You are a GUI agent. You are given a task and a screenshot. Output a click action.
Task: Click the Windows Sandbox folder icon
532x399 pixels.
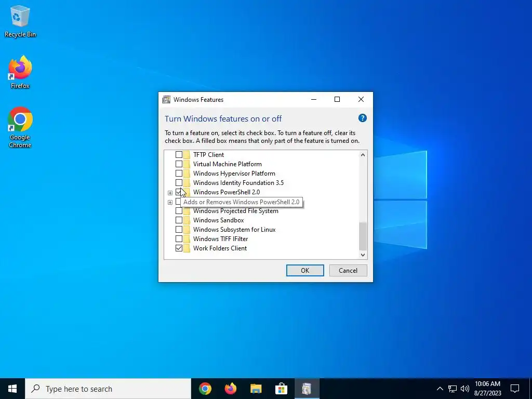coord(187,220)
